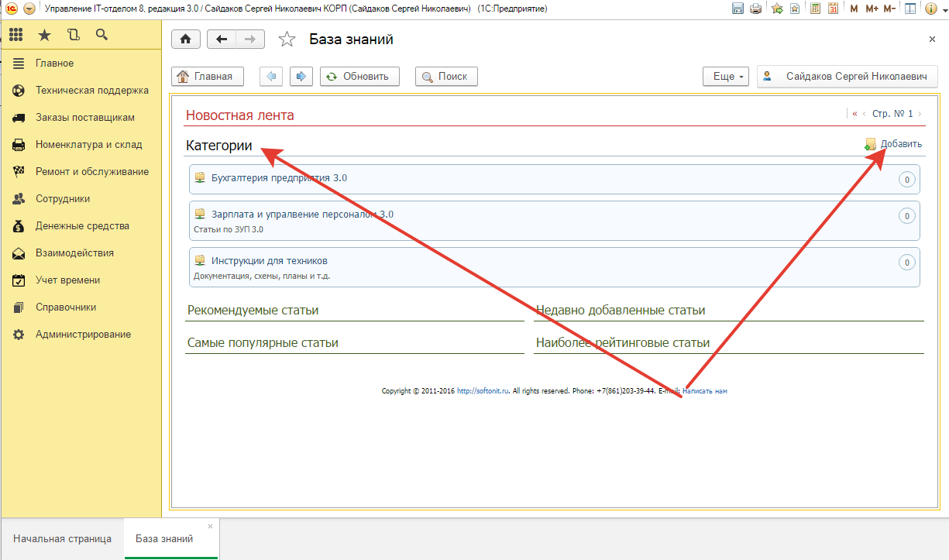
Task: Click the blue next-page arrow button
Action: [x=301, y=76]
